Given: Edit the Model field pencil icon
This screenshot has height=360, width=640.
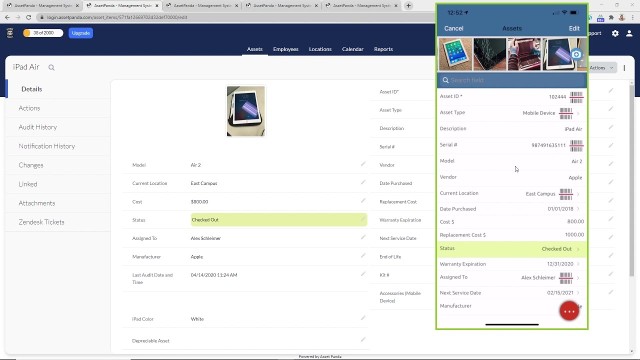Looking at the screenshot, I should click(x=363, y=164).
